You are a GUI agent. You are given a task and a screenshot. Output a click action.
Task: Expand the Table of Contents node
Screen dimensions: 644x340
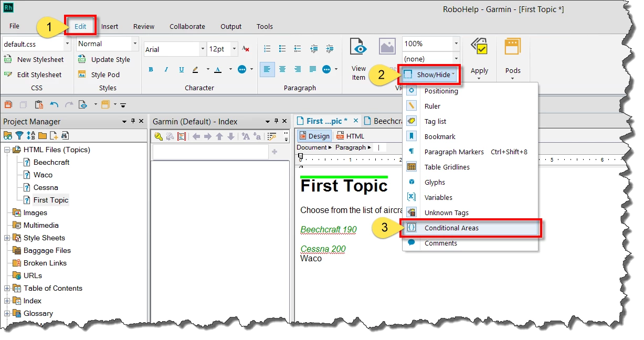pyautogui.click(x=7, y=288)
